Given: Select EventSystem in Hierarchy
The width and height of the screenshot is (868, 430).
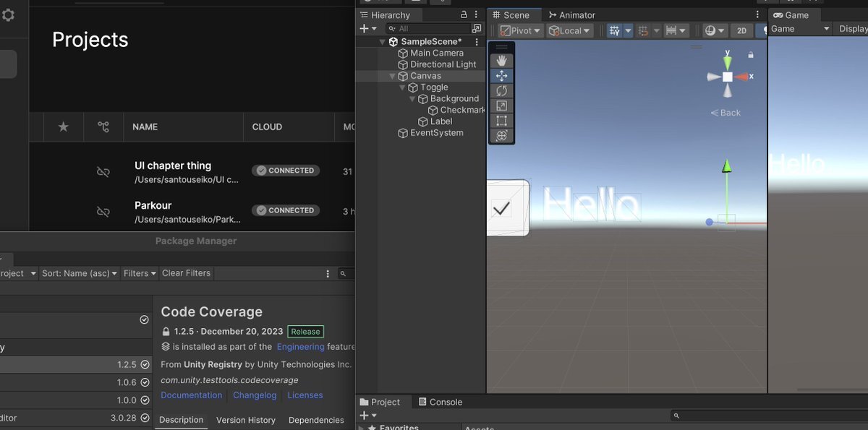Looking at the screenshot, I should pyautogui.click(x=430, y=133).
